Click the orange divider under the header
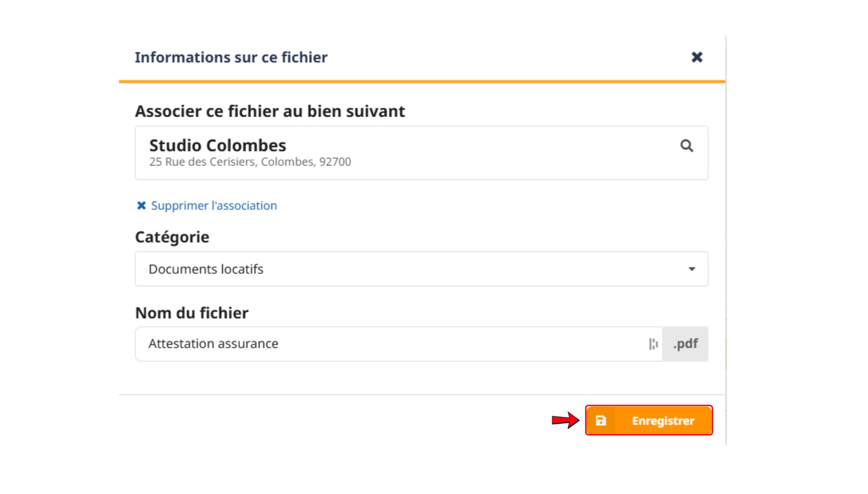This screenshot has width=868, height=494. click(x=422, y=82)
